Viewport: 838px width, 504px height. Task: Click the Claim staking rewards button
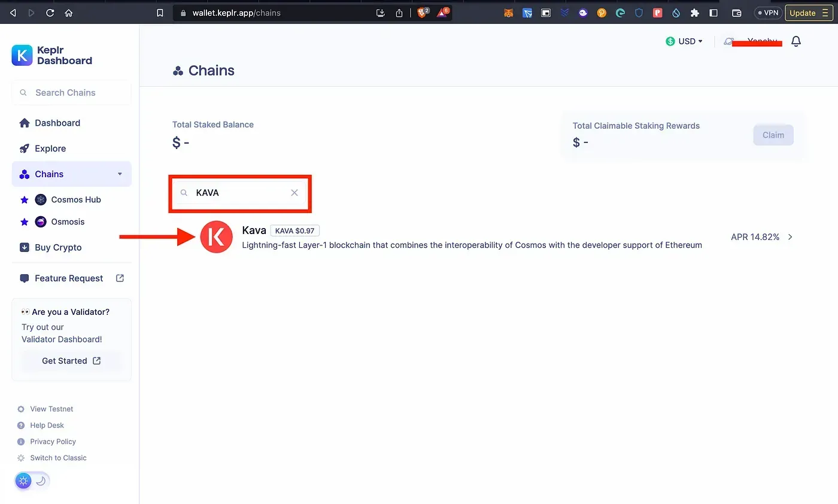(x=773, y=135)
